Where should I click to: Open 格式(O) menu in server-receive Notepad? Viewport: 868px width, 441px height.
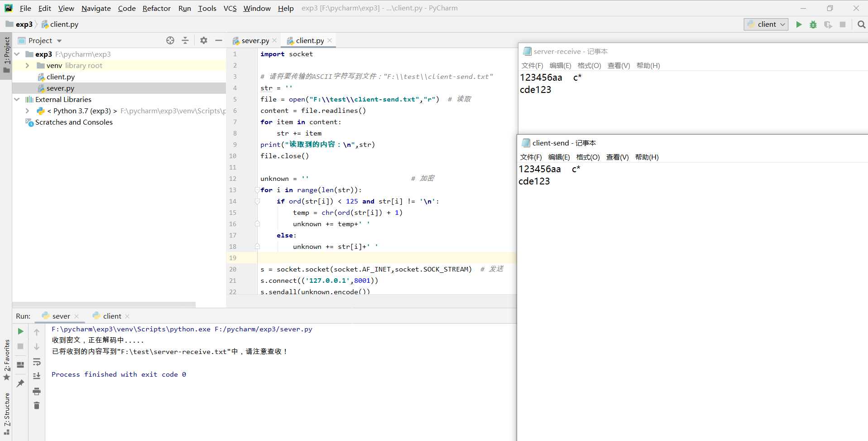(589, 66)
